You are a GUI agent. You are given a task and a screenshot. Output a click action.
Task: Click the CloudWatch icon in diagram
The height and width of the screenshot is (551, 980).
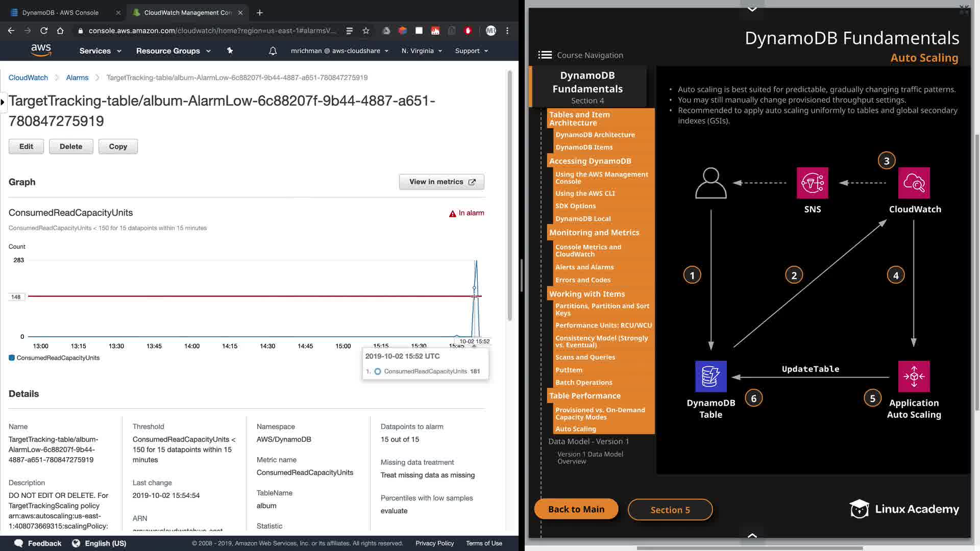pos(914,183)
